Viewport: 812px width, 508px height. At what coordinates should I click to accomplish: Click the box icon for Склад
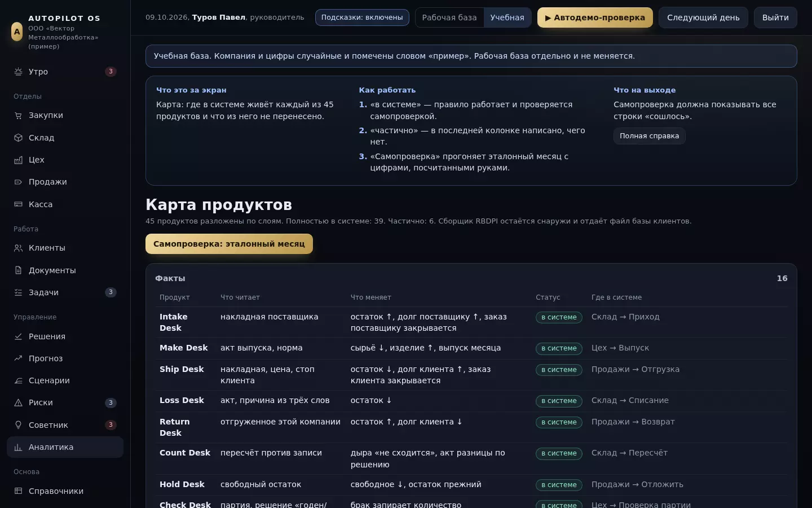click(18, 138)
